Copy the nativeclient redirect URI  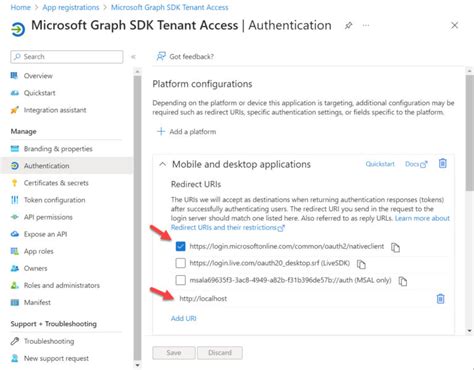tap(395, 247)
